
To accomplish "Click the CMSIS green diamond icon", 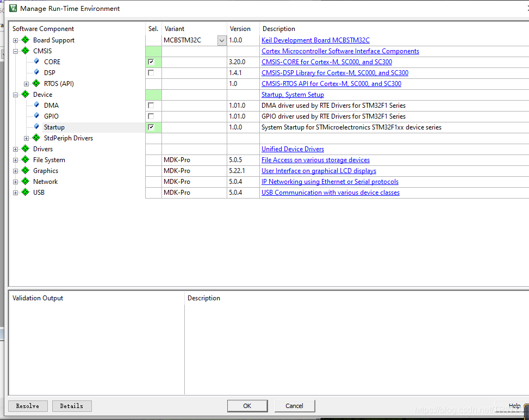I will [26, 51].
